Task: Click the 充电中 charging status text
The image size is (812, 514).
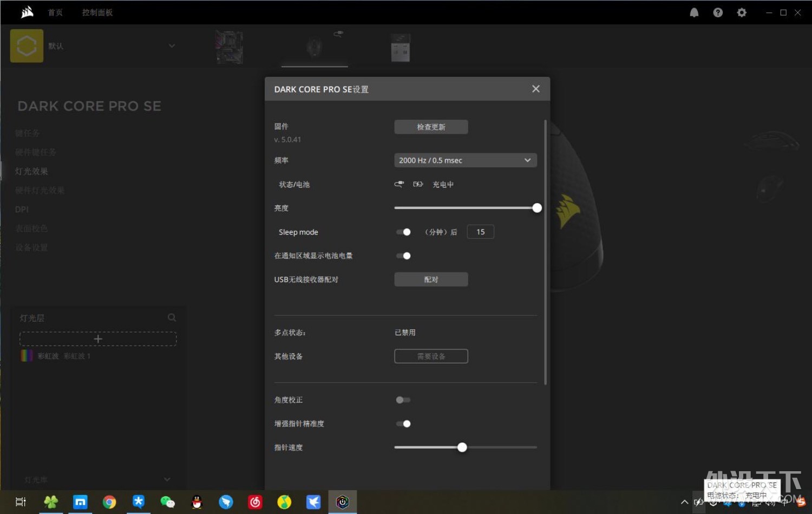Action: (443, 184)
